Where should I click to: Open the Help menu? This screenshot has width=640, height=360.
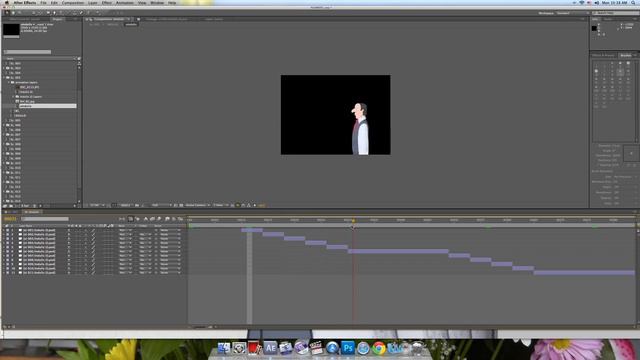[x=172, y=2]
